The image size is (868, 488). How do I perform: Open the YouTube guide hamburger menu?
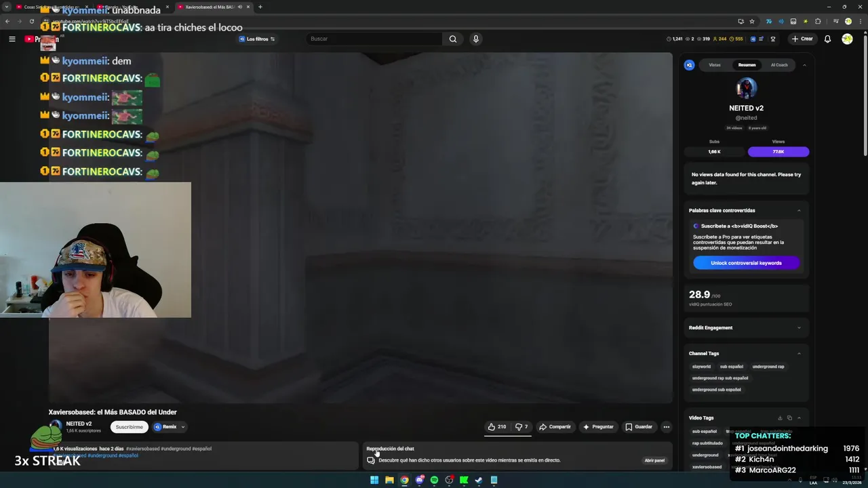[x=12, y=39]
